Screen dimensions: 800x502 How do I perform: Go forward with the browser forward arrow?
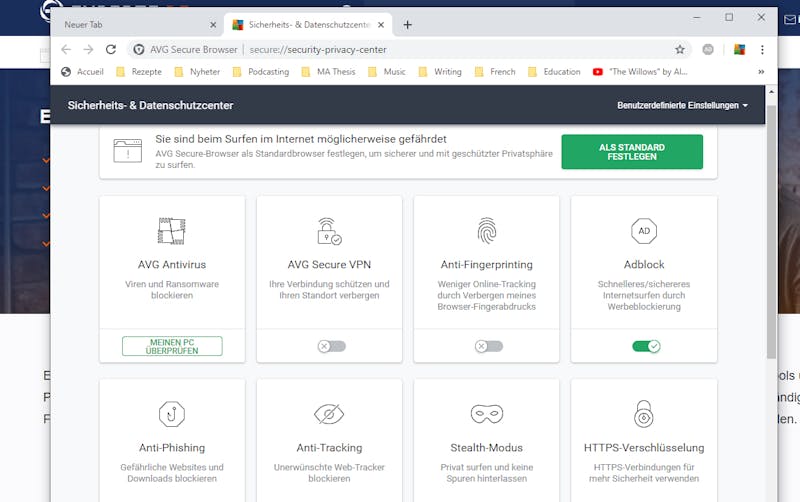pyautogui.click(x=88, y=49)
